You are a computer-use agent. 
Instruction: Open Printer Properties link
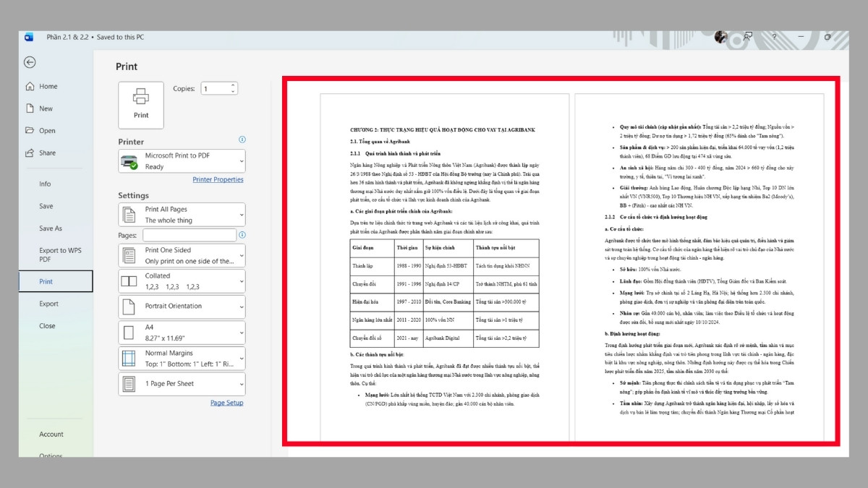(218, 179)
